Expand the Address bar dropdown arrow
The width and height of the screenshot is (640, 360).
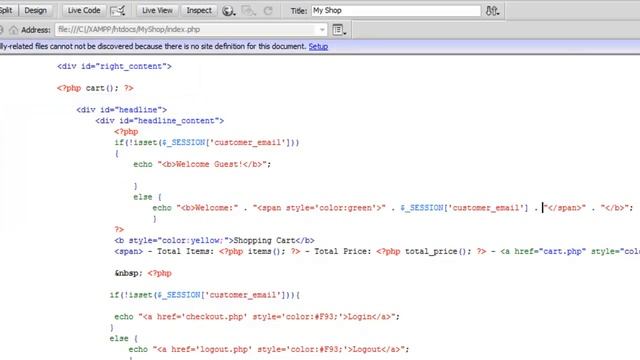pos(322,30)
